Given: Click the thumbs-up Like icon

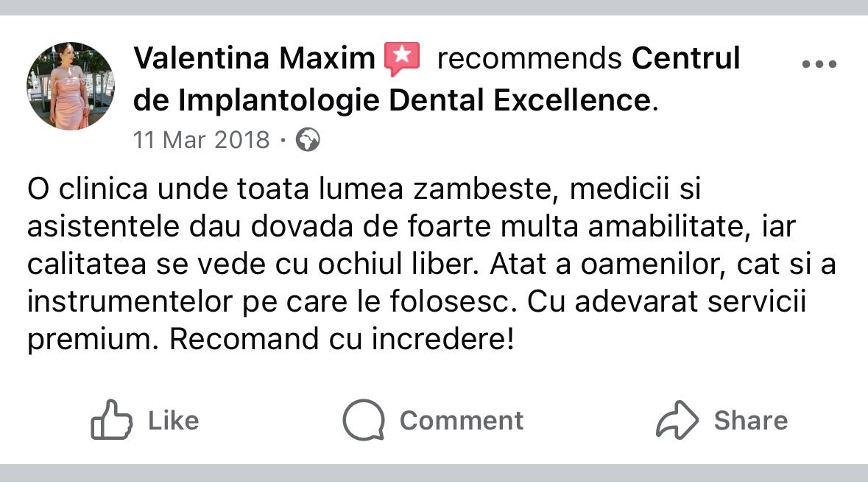Looking at the screenshot, I should click(112, 419).
